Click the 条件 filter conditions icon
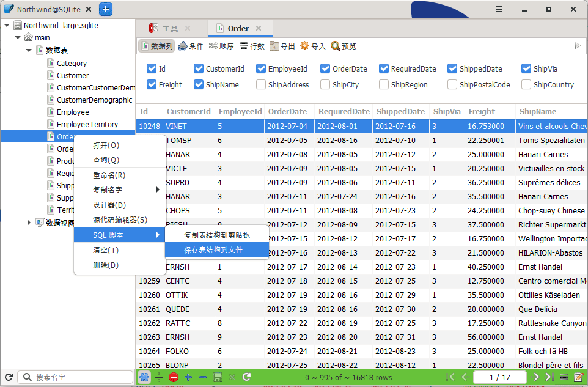 click(x=183, y=45)
